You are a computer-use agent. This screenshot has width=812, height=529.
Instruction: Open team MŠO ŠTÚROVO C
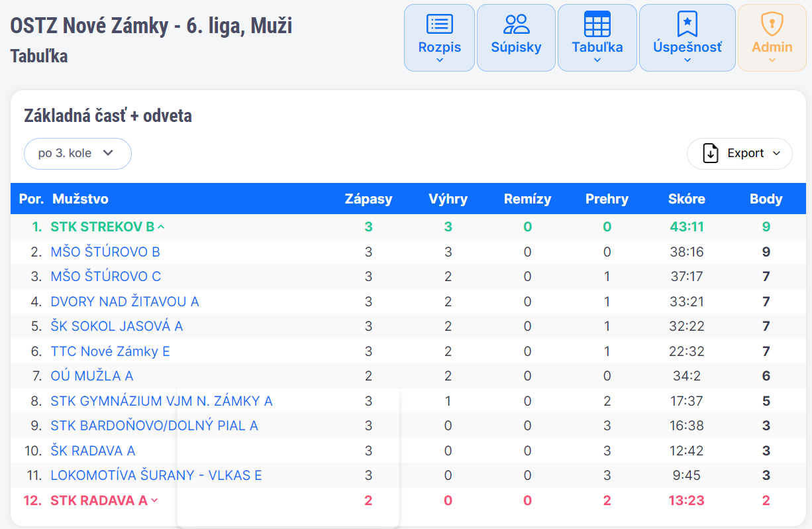pyautogui.click(x=106, y=276)
